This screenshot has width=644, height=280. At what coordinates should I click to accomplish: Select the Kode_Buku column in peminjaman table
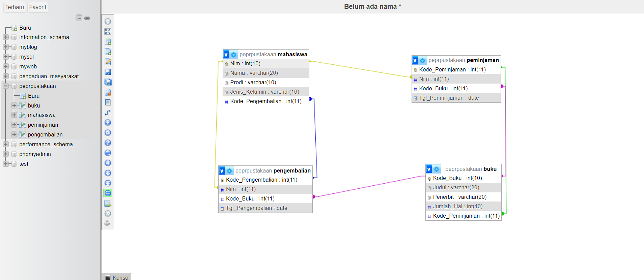[456, 88]
